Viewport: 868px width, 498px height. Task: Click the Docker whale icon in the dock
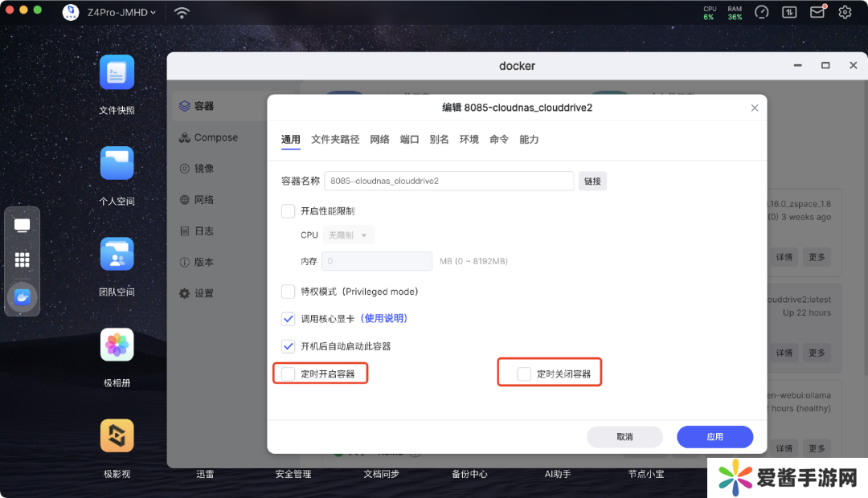(x=23, y=297)
